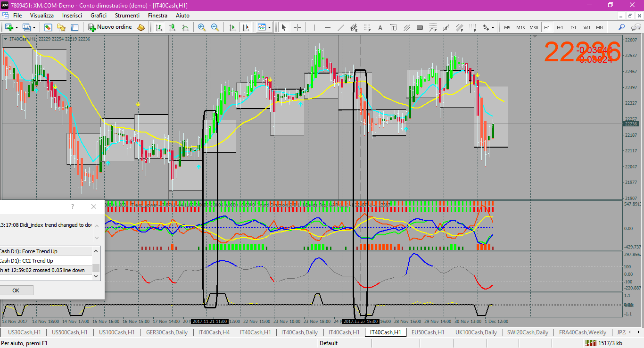Open the Navigator star-folder icon
This screenshot has height=348, width=644.
pyautogui.click(x=61, y=27)
